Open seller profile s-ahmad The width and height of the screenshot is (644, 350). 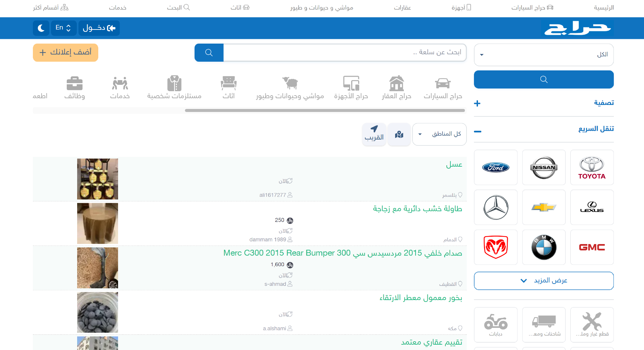[278, 284]
